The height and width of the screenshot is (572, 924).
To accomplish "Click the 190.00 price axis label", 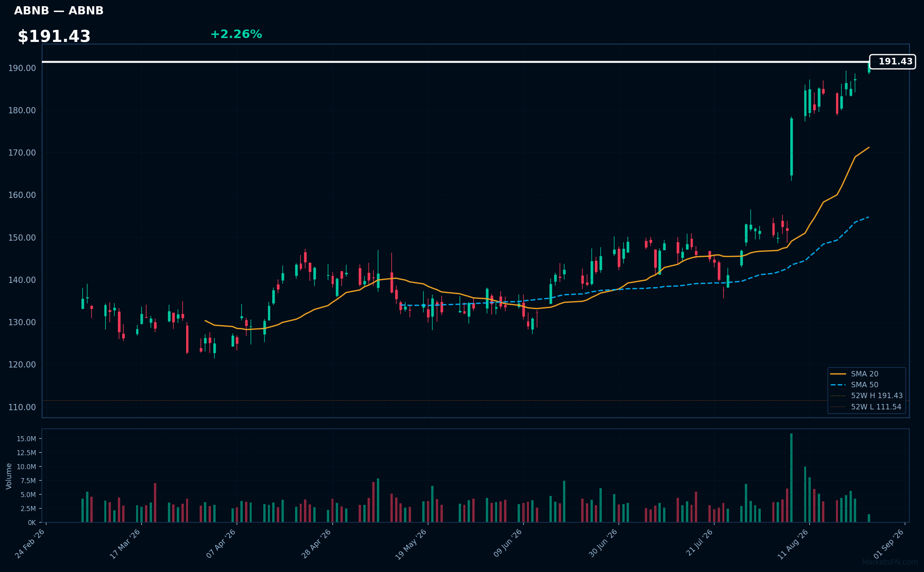I will (x=22, y=68).
